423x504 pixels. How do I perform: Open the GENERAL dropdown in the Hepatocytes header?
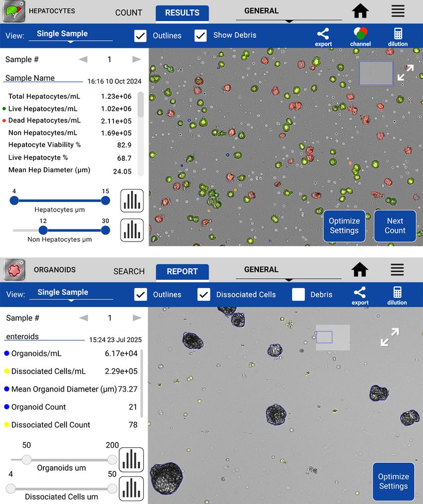(x=261, y=10)
